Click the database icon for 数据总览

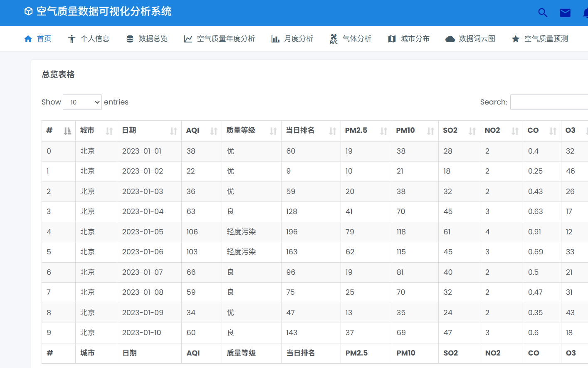coord(130,39)
